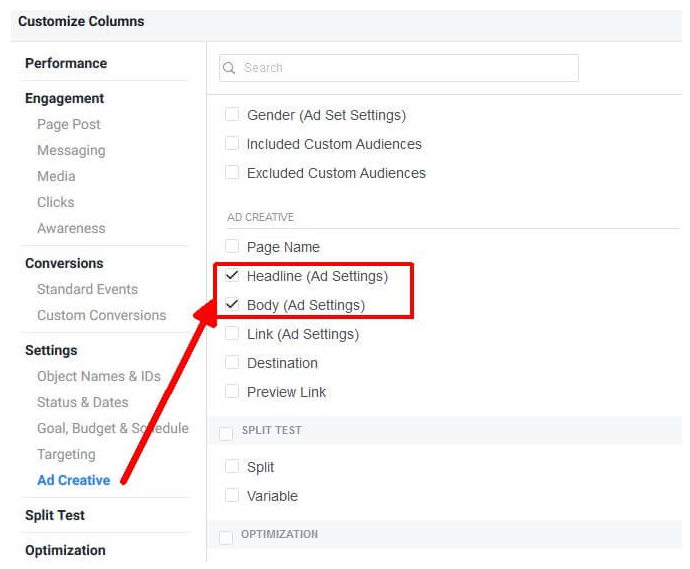Screen dimensions: 690x569
Task: Go to Standard Events columns
Action: coord(87,289)
